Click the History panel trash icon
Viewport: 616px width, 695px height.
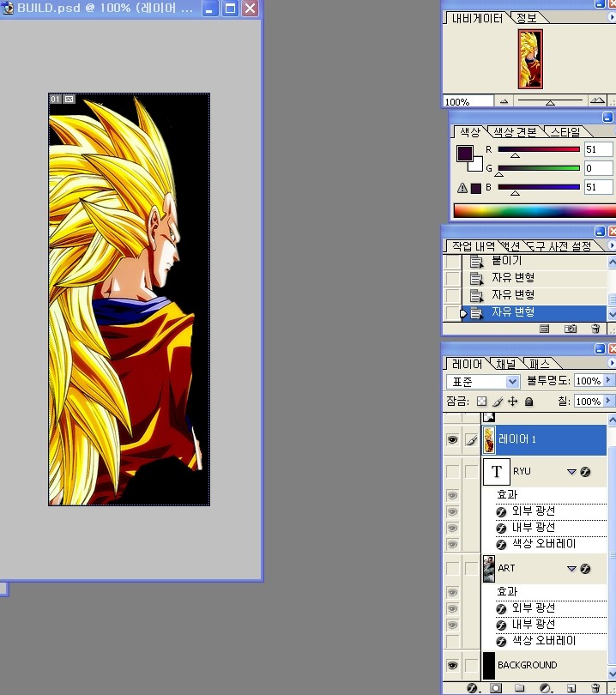595,329
